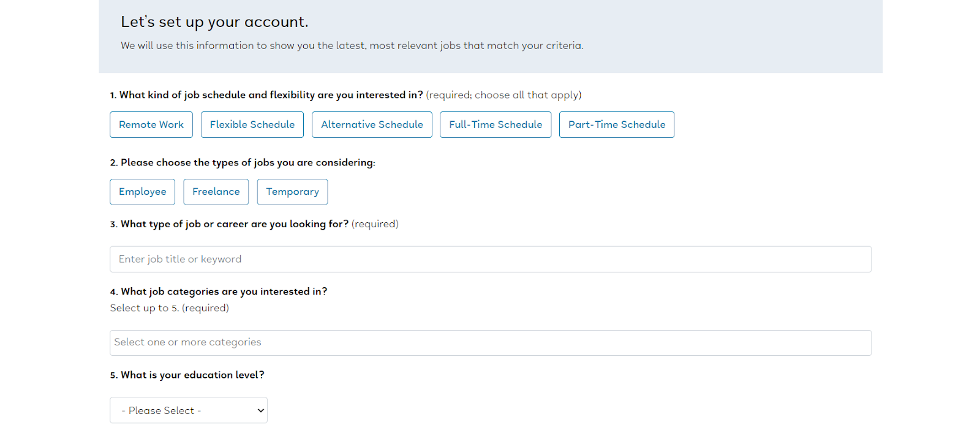Toggle the Temporary job type
980x425 pixels.
coord(292,192)
